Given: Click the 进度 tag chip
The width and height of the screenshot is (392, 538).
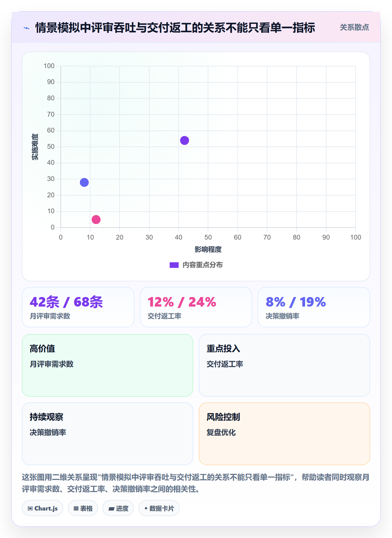Looking at the screenshot, I should (118, 508).
